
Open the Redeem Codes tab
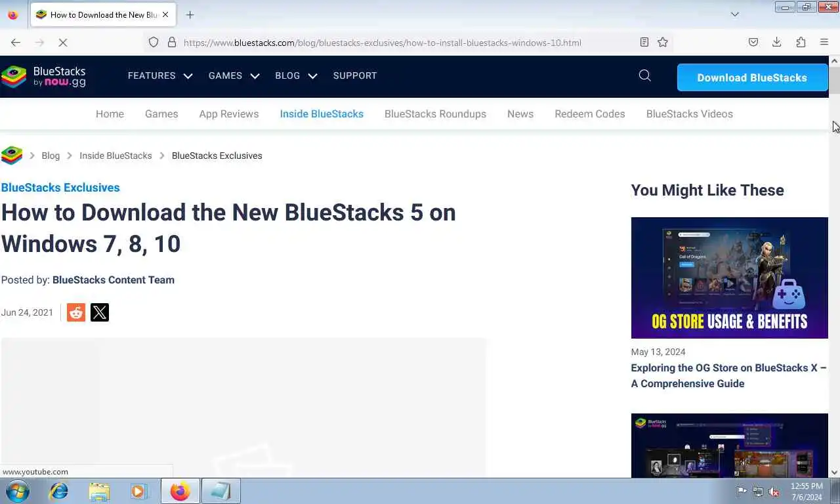590,114
